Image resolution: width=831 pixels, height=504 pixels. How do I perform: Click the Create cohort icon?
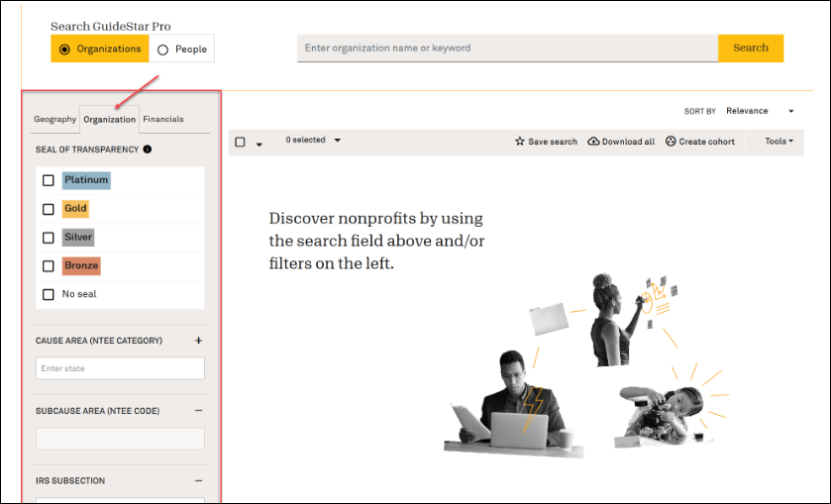671,142
